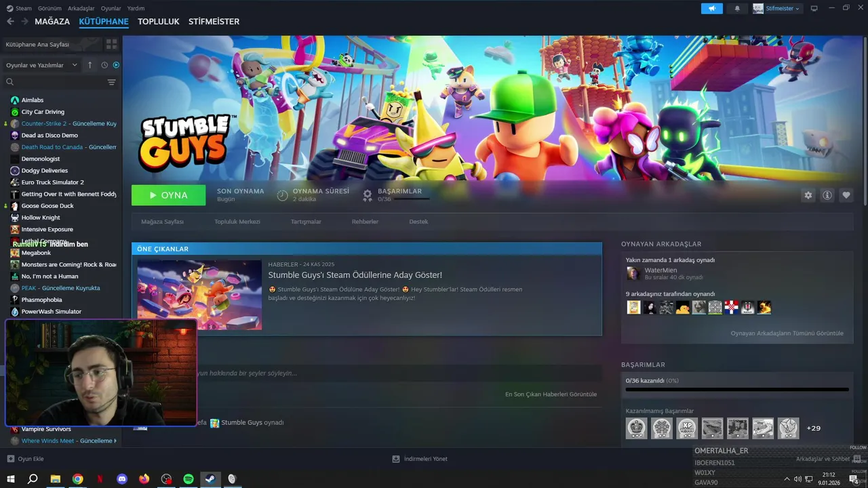The height and width of the screenshot is (488, 868).
Task: Open Arkadaşlar menu
Action: point(81,8)
